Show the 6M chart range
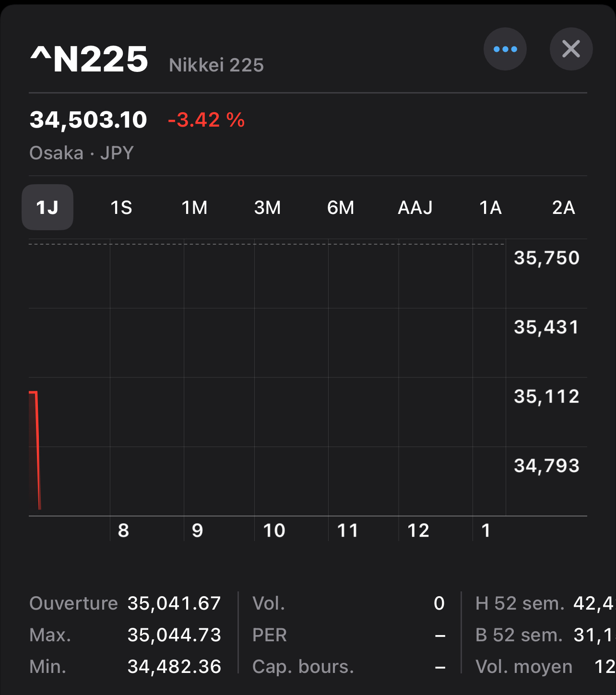This screenshot has height=695, width=616. (341, 207)
